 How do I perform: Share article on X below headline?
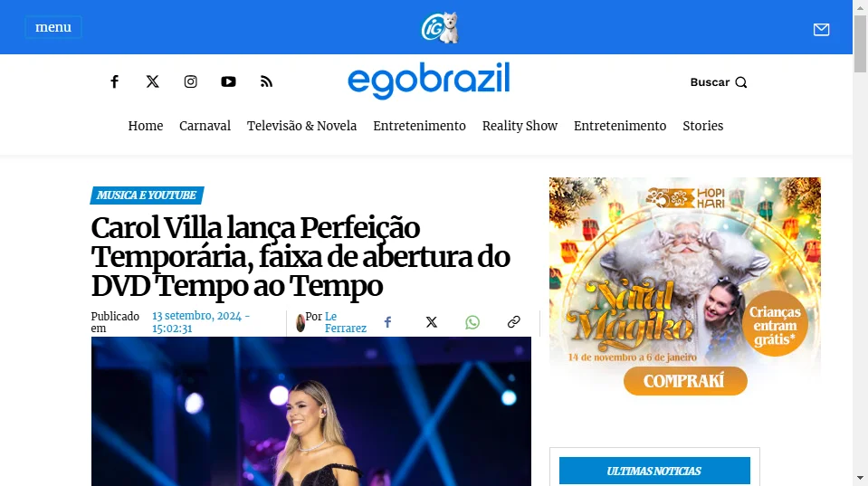point(431,322)
